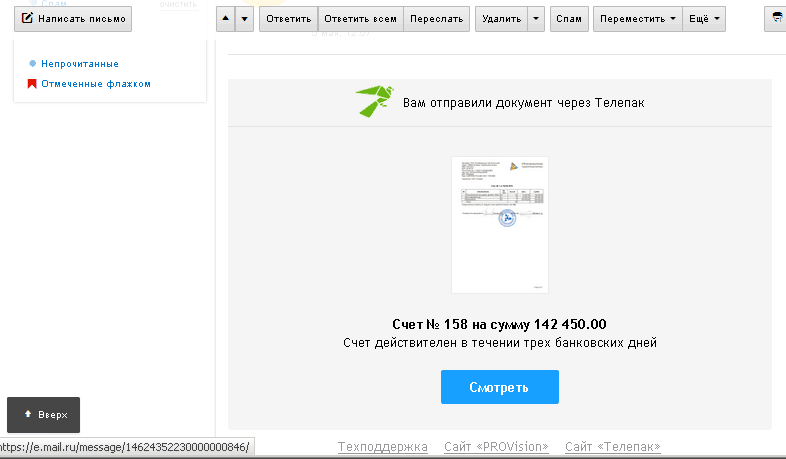Go to previous message with up arrow
The height and width of the screenshot is (459, 786).
coord(226,19)
